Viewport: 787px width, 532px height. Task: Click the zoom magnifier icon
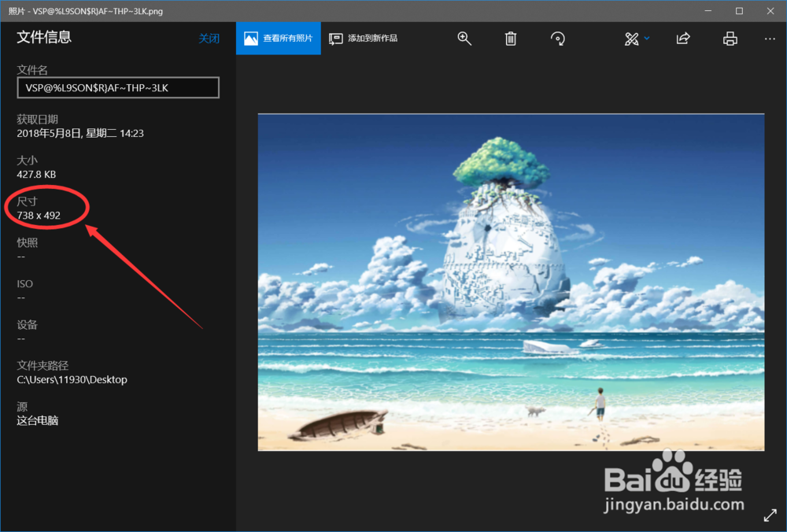(x=464, y=39)
